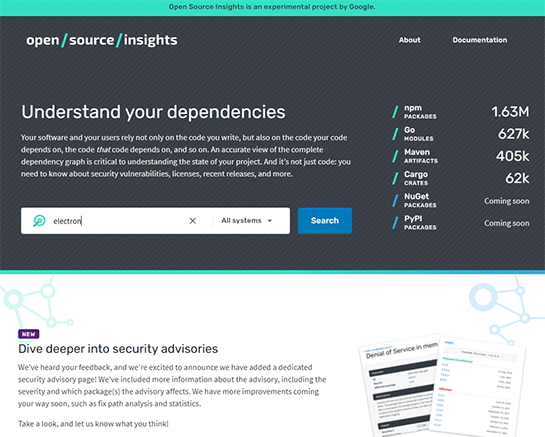The image size is (545, 437).
Task: Click the purple NEW badge
Action: point(29,334)
